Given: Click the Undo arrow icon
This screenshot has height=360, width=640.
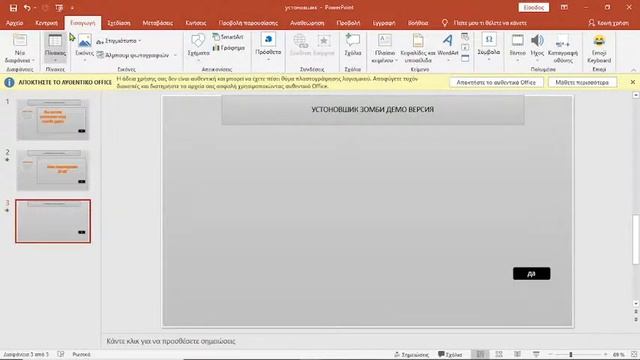Looking at the screenshot, I should tap(27, 8).
